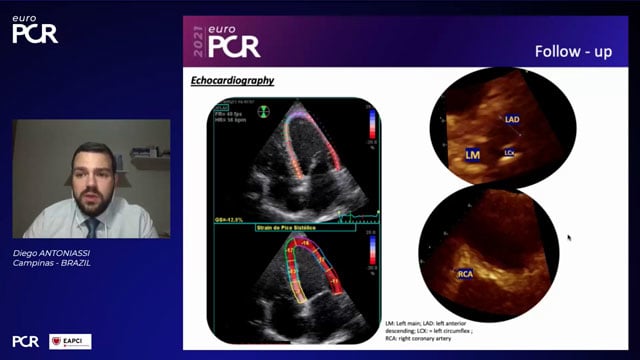Click the euroPCR 2021 logo in the slide header
The width and height of the screenshot is (640, 360).
point(227,41)
